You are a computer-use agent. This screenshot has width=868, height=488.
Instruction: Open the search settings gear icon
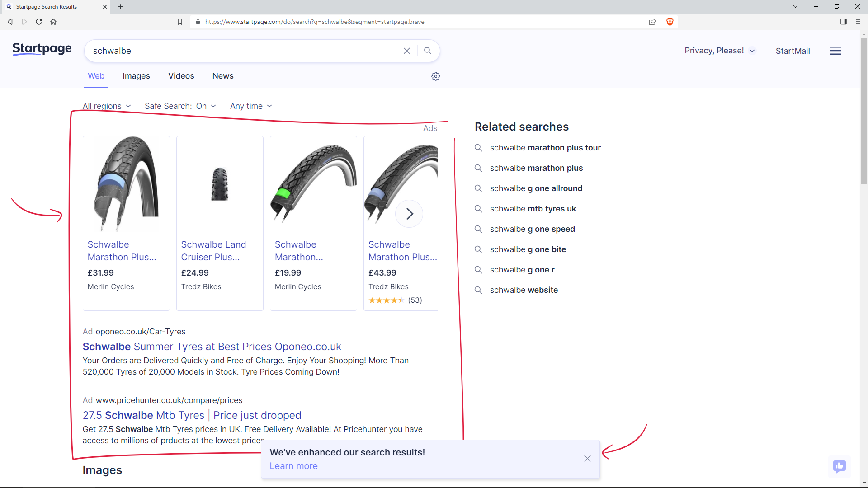click(x=436, y=76)
